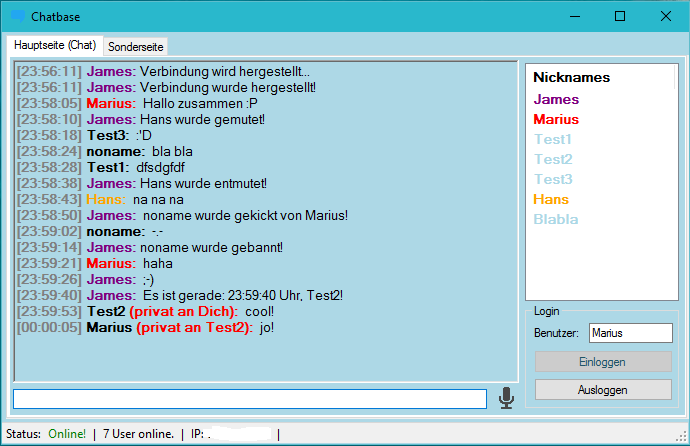Click the 'Online!' status text
Viewport: 690px width, 446px height.
point(67,434)
